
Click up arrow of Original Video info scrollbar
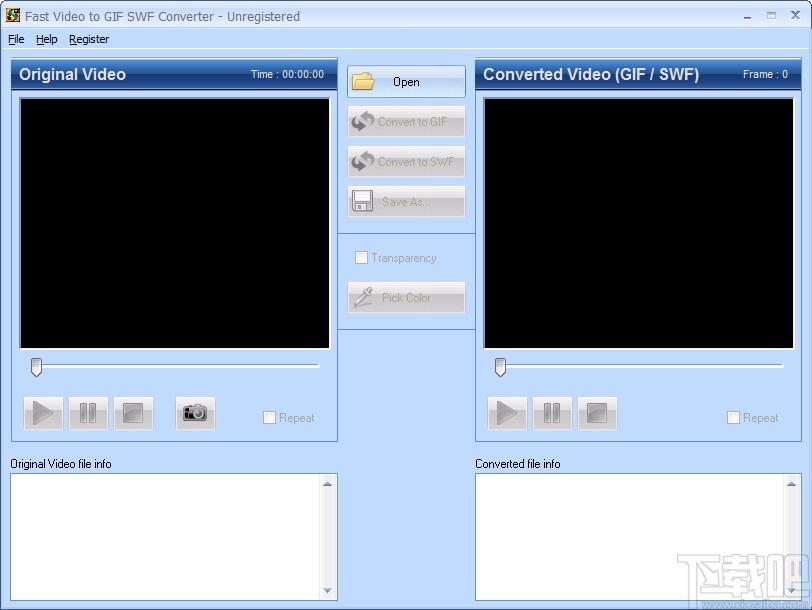[x=327, y=484]
